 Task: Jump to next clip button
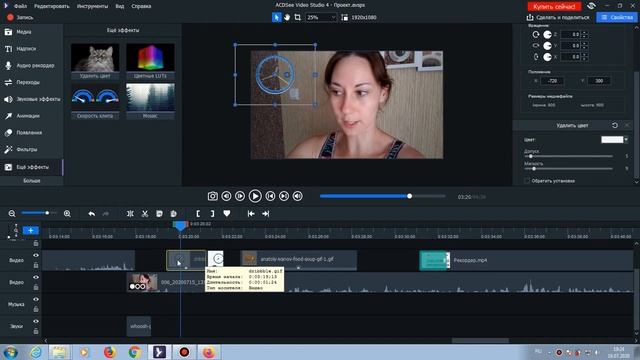[x=284, y=196]
